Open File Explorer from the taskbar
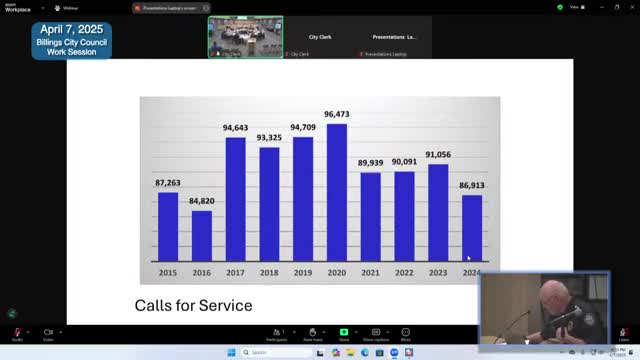640x360 pixels. point(350,353)
